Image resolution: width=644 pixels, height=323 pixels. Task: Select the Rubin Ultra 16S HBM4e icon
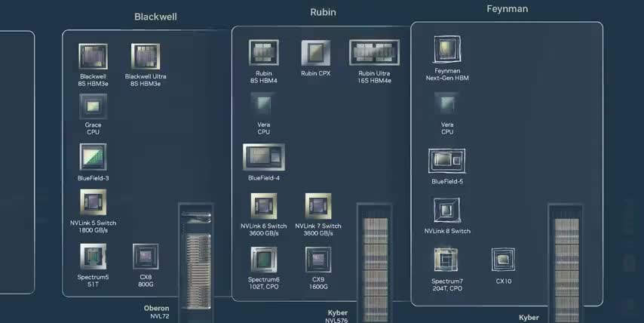point(374,53)
